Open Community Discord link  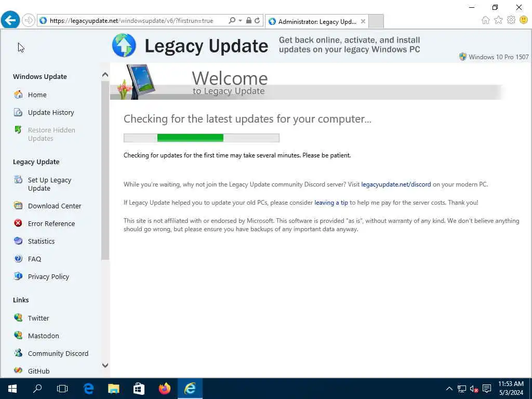pos(58,353)
